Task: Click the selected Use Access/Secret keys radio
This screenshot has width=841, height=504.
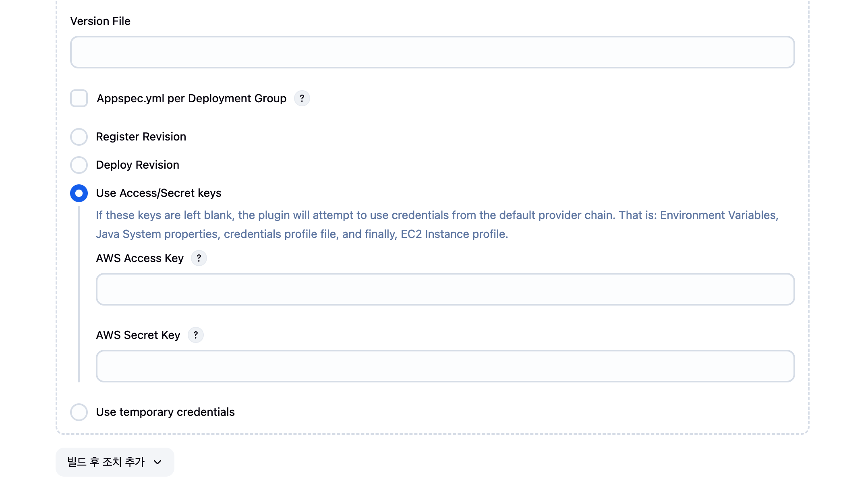Action: pos(79,193)
